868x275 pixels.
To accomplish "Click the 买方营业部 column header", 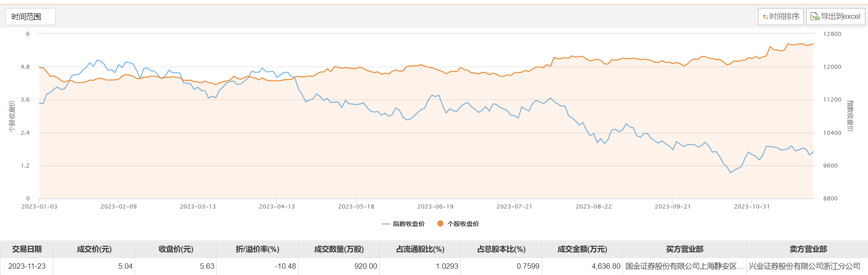I will point(684,249).
